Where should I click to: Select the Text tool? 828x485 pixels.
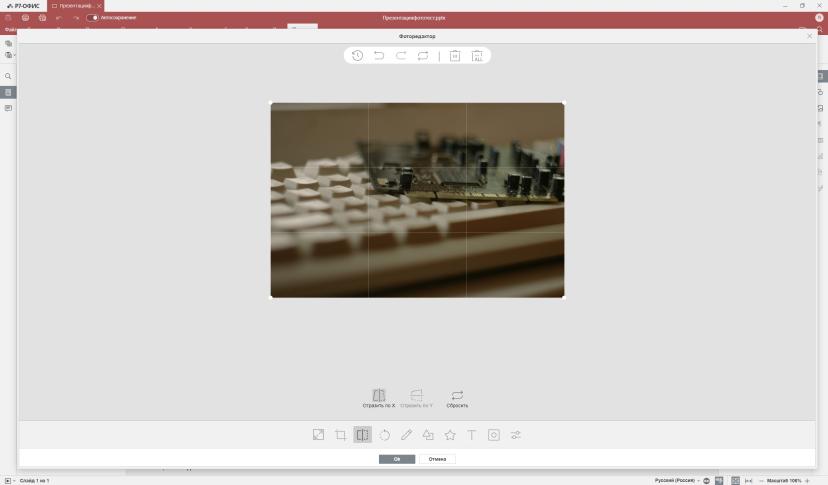point(472,435)
